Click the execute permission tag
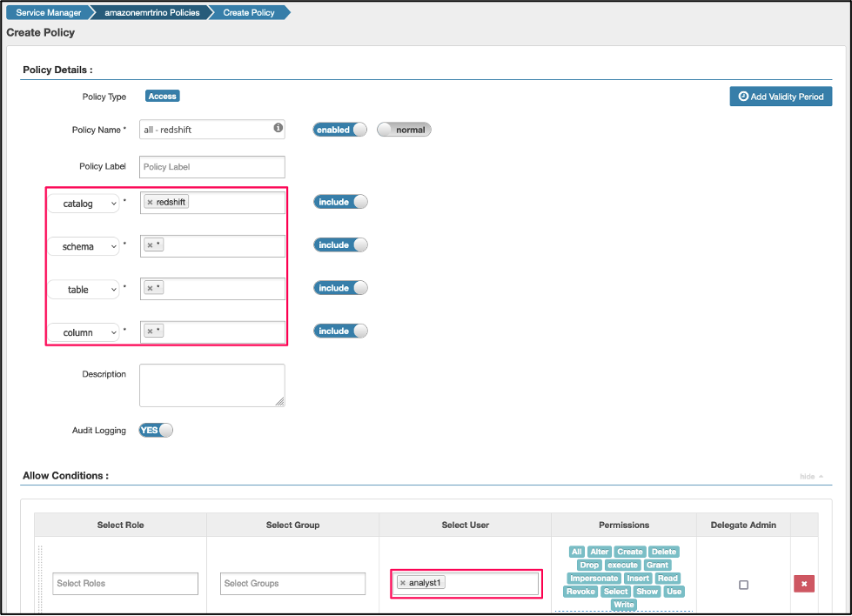Viewport: 852px width, 616px height. coord(622,565)
